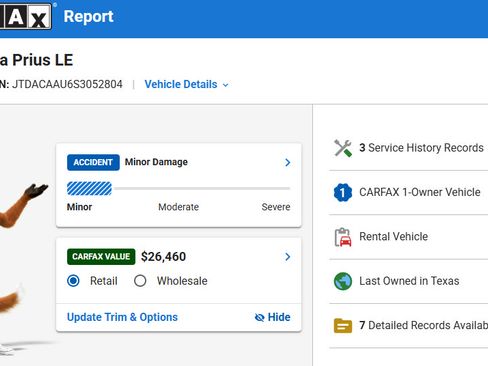
Task: Click Hide to conceal the value
Action: 272,317
